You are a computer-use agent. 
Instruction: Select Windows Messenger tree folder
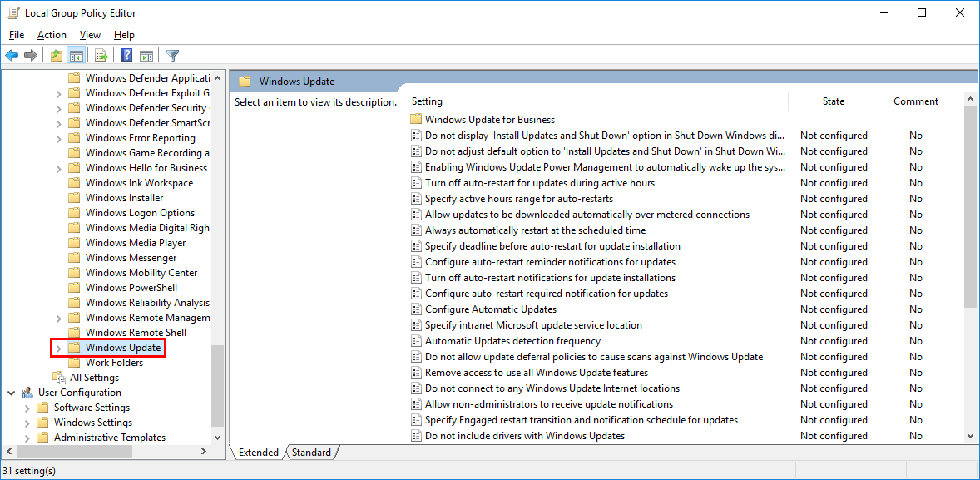131,258
